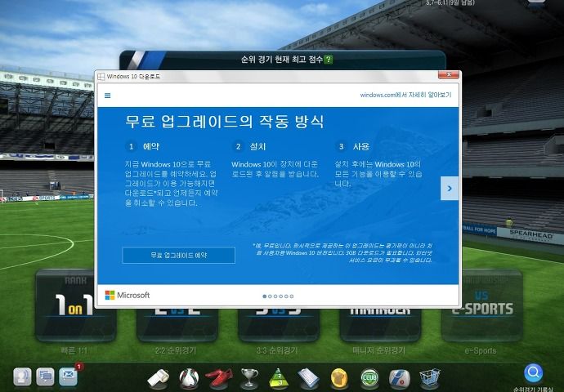
Task: Click the Microsoft logo in dialog footer
Action: point(128,296)
